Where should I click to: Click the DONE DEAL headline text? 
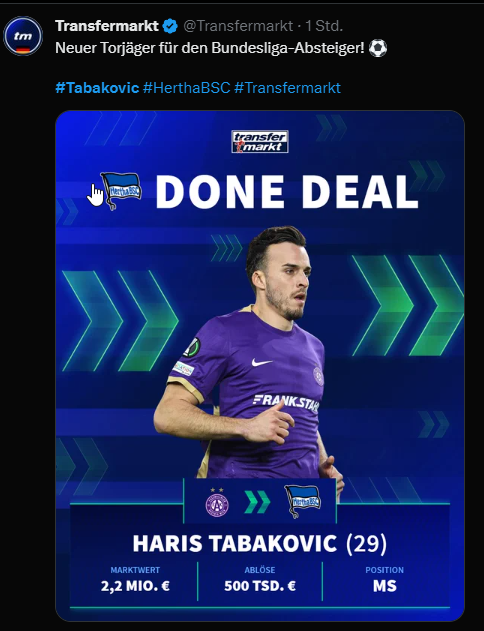287,192
